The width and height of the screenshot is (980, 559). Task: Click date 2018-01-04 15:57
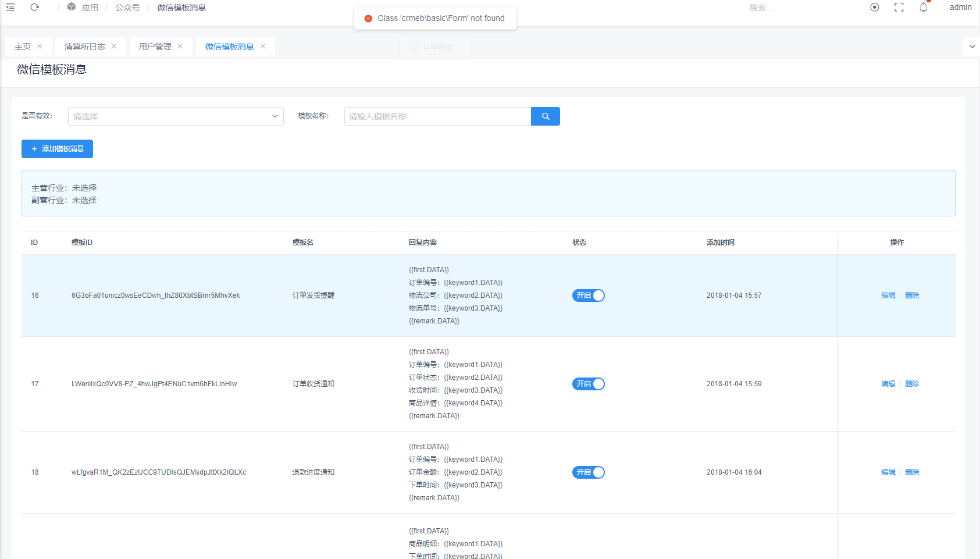pyautogui.click(x=734, y=295)
